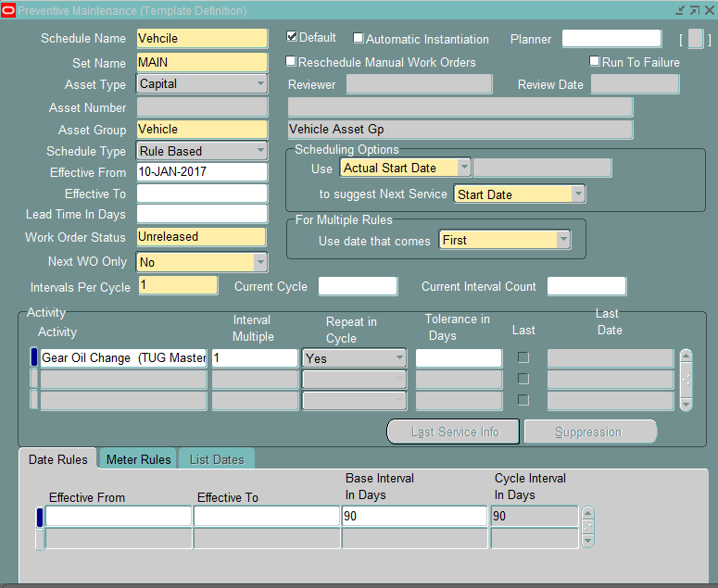Uncheck the Default checkbox
Viewport: 718px width, 588px height.
click(x=292, y=37)
